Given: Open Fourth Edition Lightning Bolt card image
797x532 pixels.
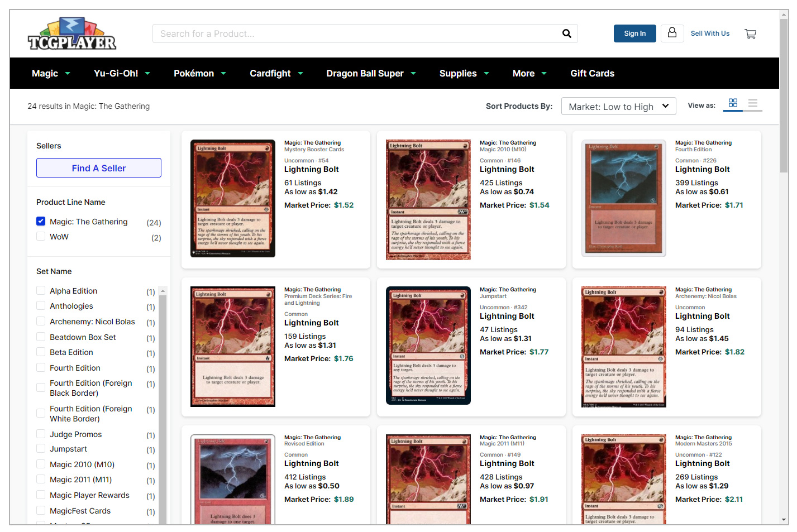Looking at the screenshot, I should coord(624,198).
